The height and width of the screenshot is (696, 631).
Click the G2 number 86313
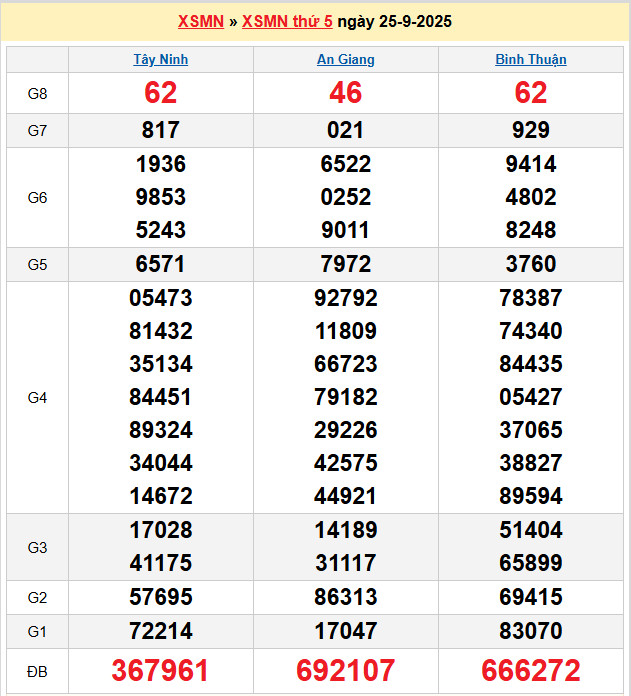tap(346, 597)
